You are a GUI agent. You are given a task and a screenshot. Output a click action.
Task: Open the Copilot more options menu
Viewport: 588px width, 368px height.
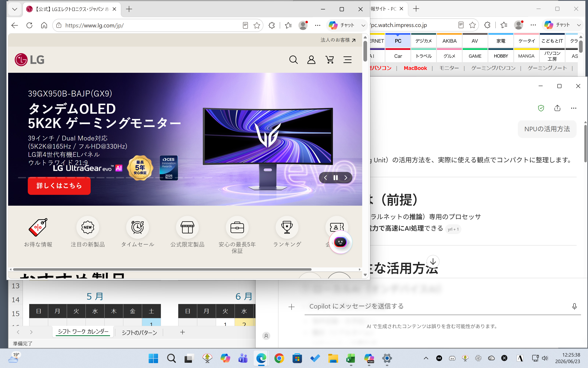click(x=574, y=108)
